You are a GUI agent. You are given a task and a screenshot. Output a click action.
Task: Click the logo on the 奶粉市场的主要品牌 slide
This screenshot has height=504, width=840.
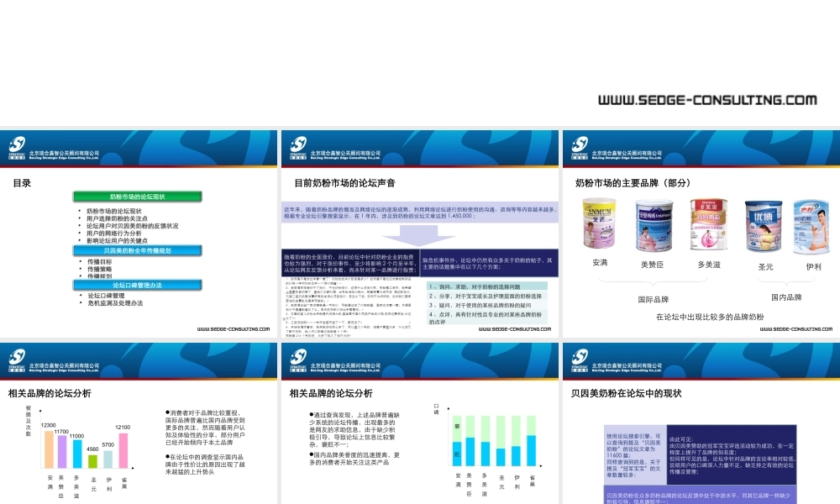580,147
